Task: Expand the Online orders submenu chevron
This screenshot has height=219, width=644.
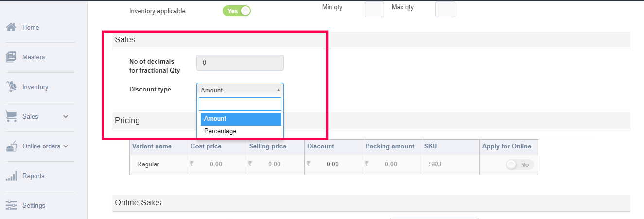Action: 66,146
